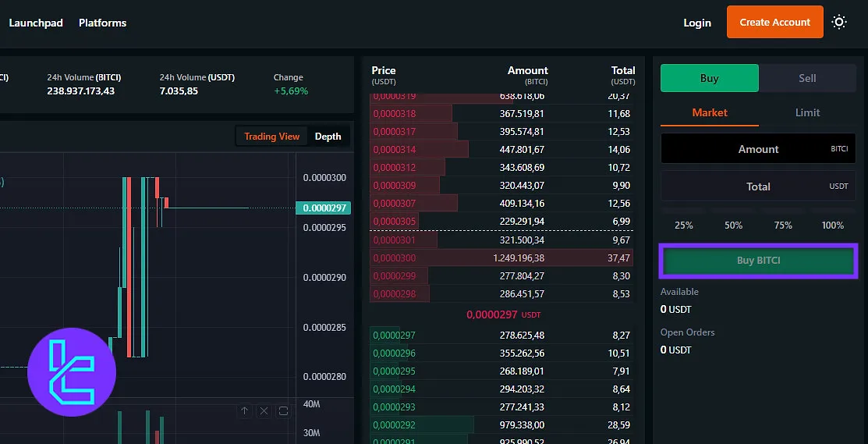
Task: Click the up arrow icon on volume pane
Action: pyautogui.click(x=244, y=411)
